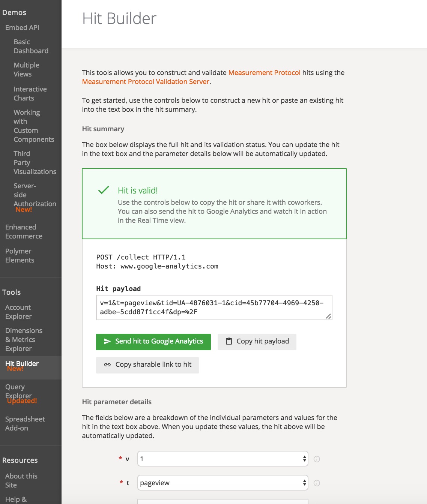The width and height of the screenshot is (427, 504).
Task: Click inside the hit payload text box
Action: tap(214, 307)
